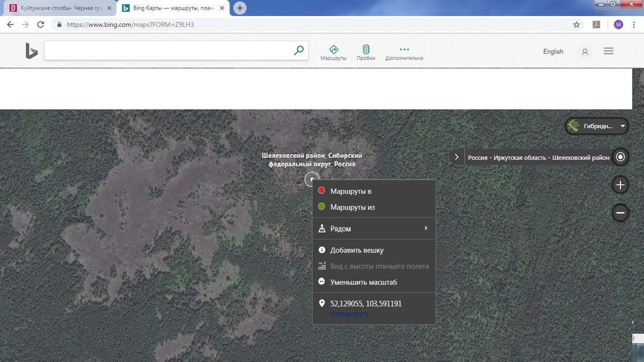Click the site lock security icon
The width and height of the screenshot is (644, 362).
coord(58,25)
